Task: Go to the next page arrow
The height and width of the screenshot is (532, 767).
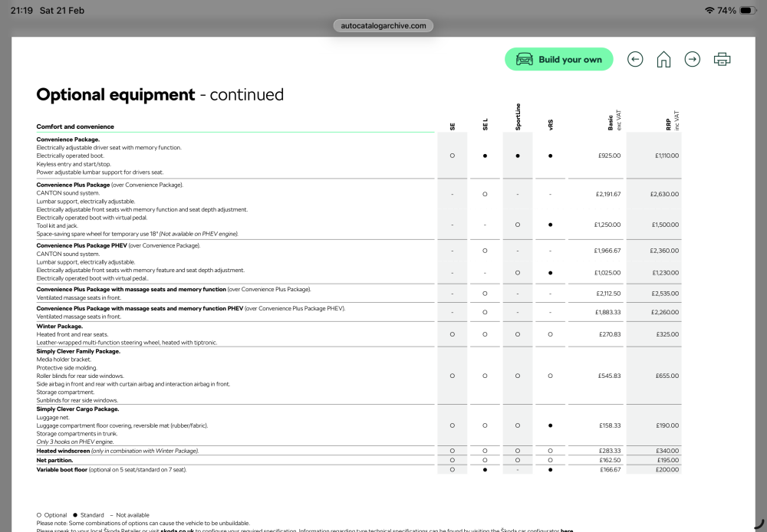Action: (692, 60)
